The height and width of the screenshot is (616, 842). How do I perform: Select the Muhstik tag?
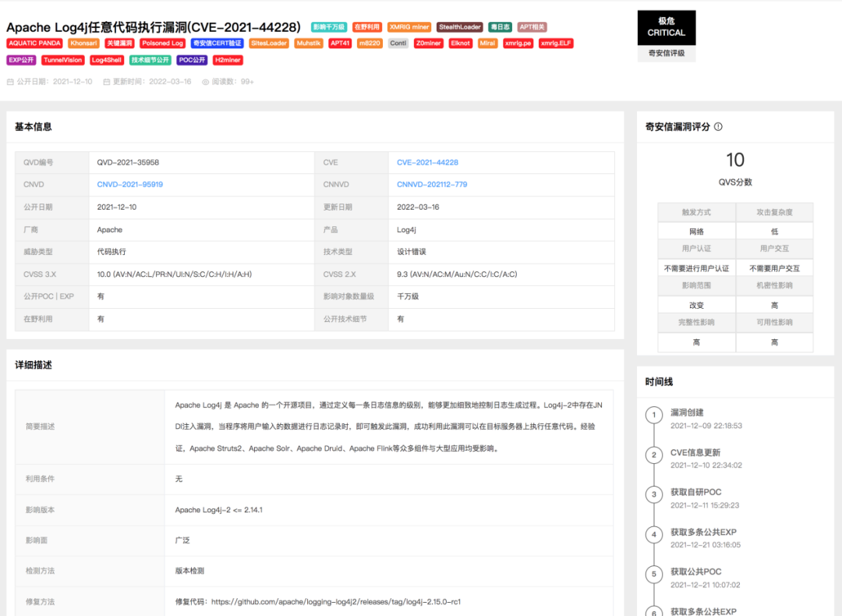click(x=309, y=44)
